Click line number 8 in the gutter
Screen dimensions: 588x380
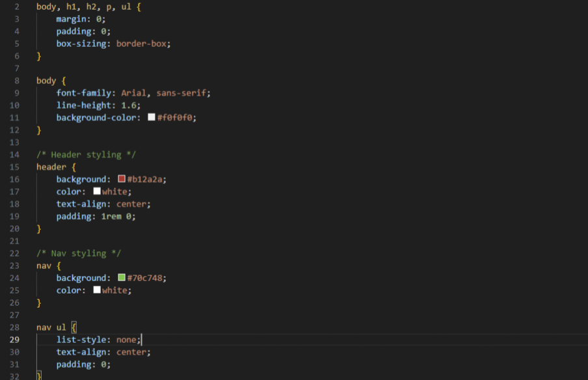tap(17, 81)
